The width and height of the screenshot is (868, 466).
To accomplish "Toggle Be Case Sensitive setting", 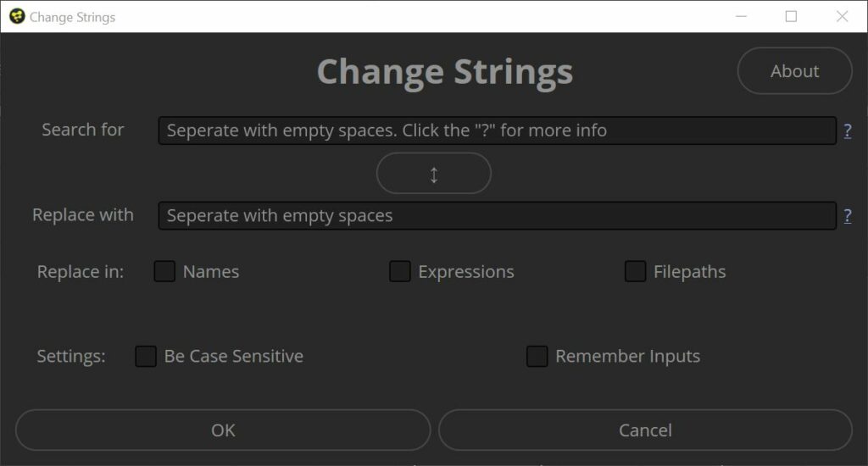I will point(146,357).
